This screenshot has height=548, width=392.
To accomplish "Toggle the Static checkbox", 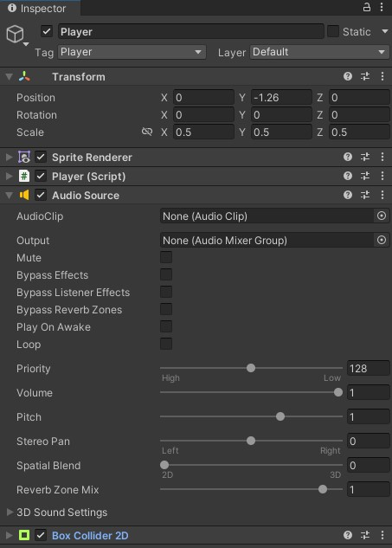I will 333,31.
